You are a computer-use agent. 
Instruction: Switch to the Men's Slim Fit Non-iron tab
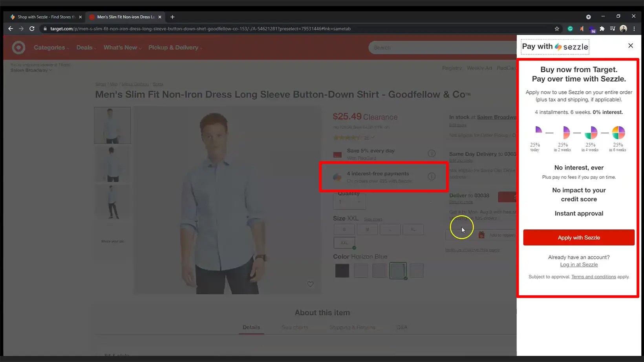[126, 17]
